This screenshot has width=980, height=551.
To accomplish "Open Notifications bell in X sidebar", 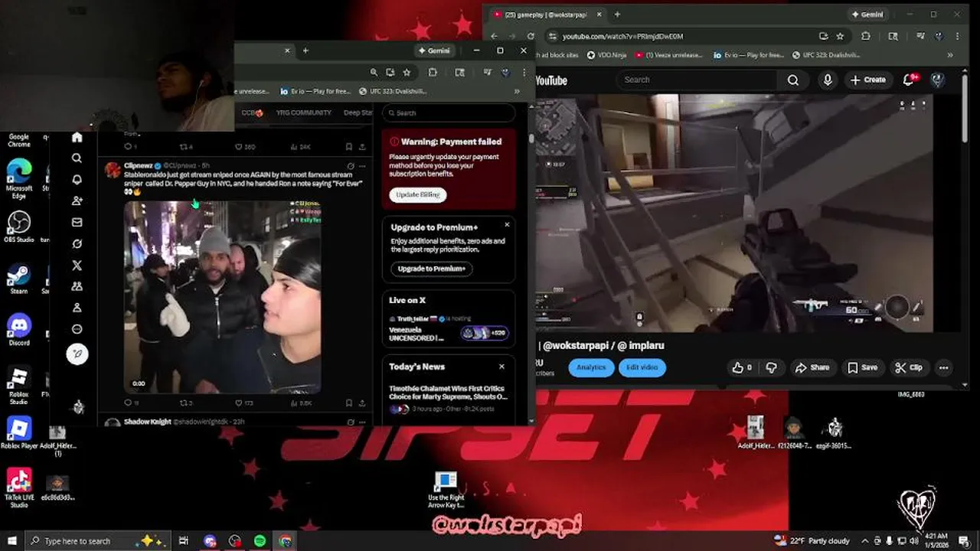I will click(x=77, y=180).
